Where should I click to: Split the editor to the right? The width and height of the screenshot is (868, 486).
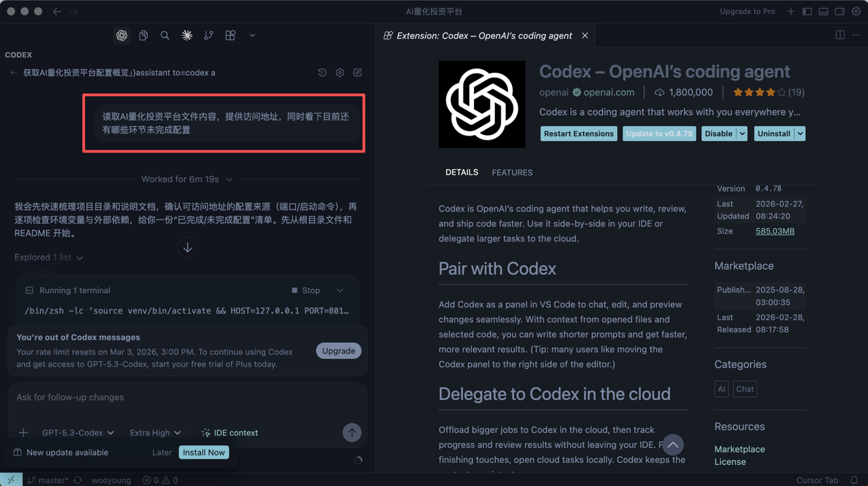[x=840, y=35]
